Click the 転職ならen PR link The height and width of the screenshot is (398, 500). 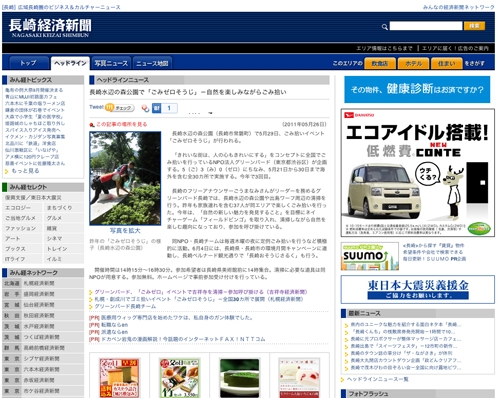point(114,325)
